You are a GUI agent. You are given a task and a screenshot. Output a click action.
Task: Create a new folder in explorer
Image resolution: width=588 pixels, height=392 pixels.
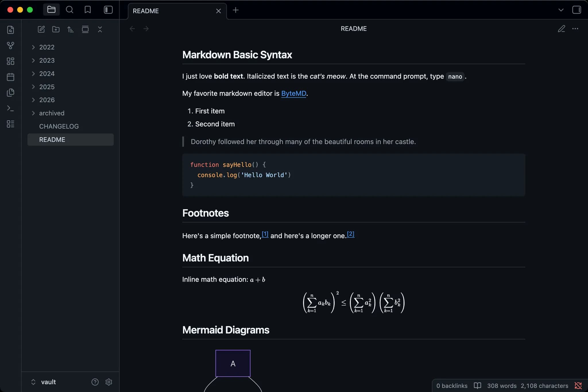[x=56, y=29]
